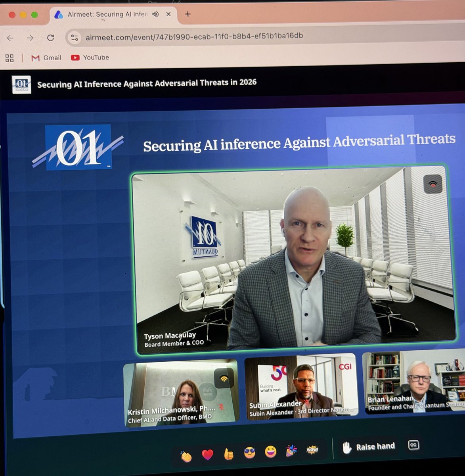Reload the Airmeet page
Screen dimensions: 465x476
tap(50, 38)
